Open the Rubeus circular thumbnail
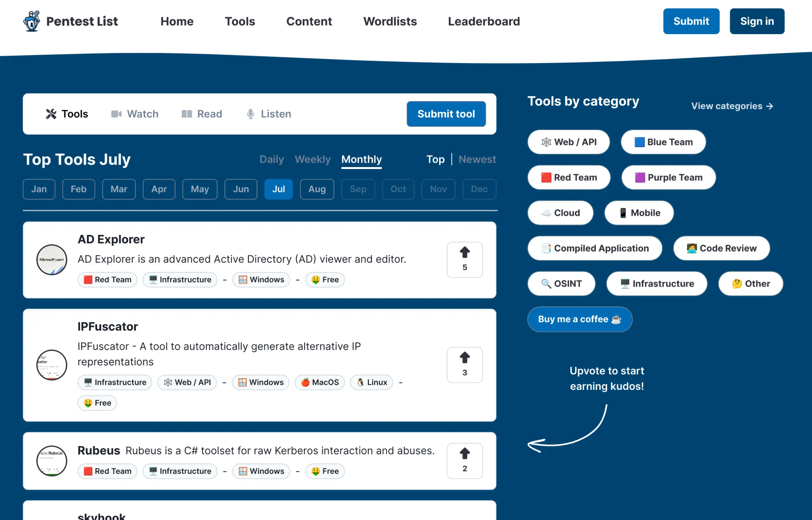 coord(52,461)
